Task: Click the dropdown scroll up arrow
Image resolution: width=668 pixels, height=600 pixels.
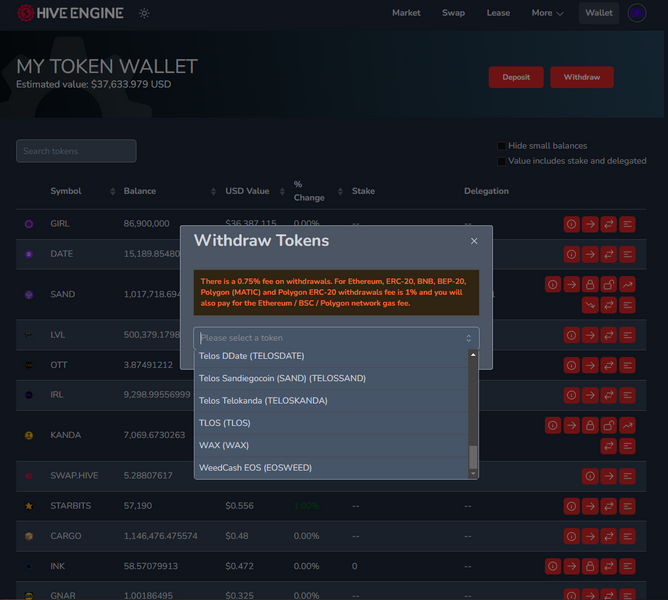Action: 473,355
